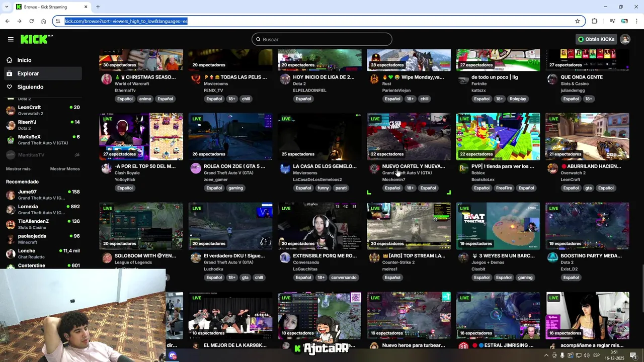
Task: Open the hamburger sidebar menu
Action: click(x=11, y=39)
